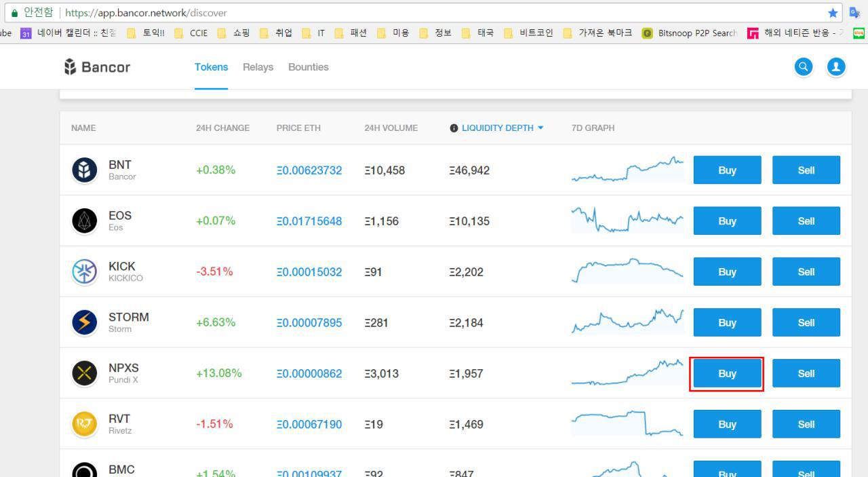Switch to the Tokens tab
This screenshot has width=868, height=477.
click(x=211, y=66)
